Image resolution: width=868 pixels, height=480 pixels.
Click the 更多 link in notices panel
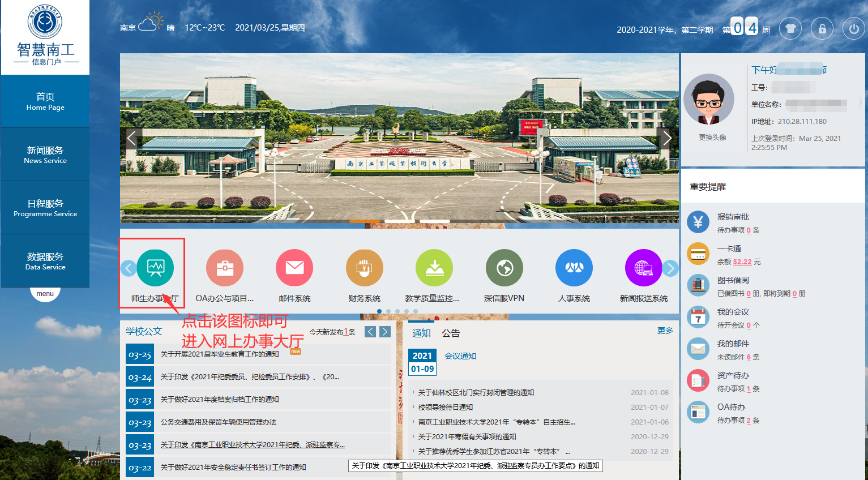665,331
